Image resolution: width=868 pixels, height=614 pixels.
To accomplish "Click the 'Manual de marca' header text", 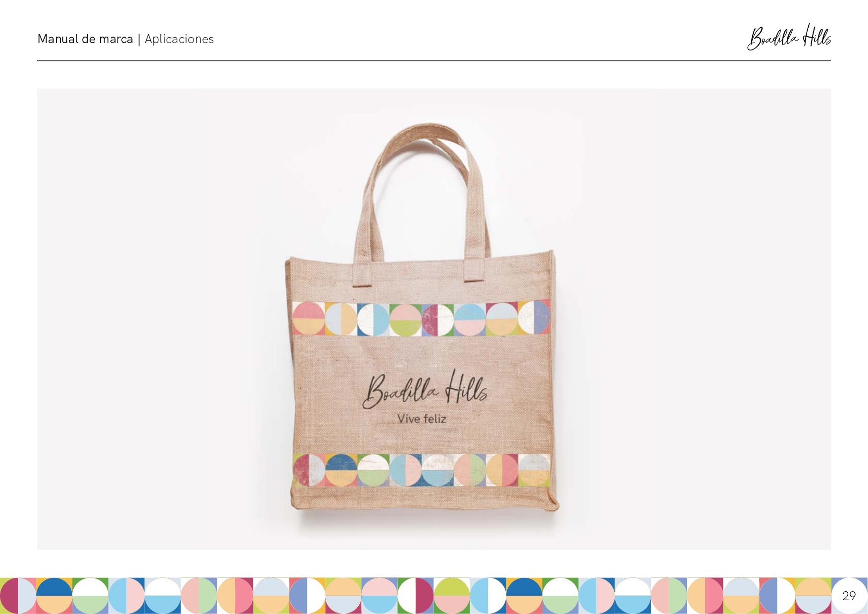I will point(85,39).
